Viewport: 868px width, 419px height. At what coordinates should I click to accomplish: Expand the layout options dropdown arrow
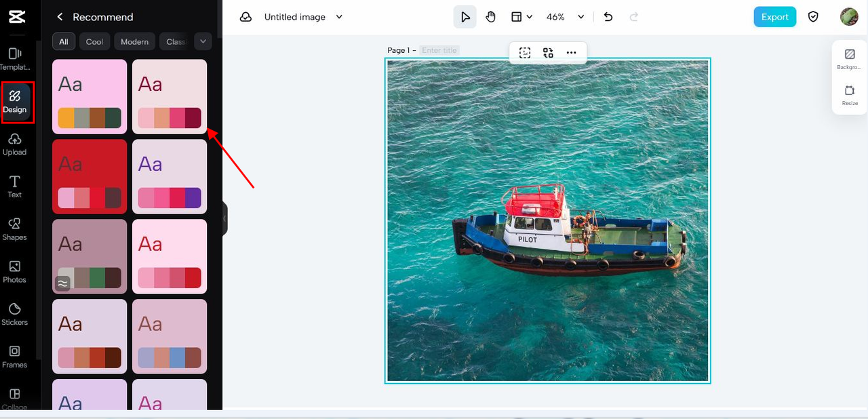[530, 17]
